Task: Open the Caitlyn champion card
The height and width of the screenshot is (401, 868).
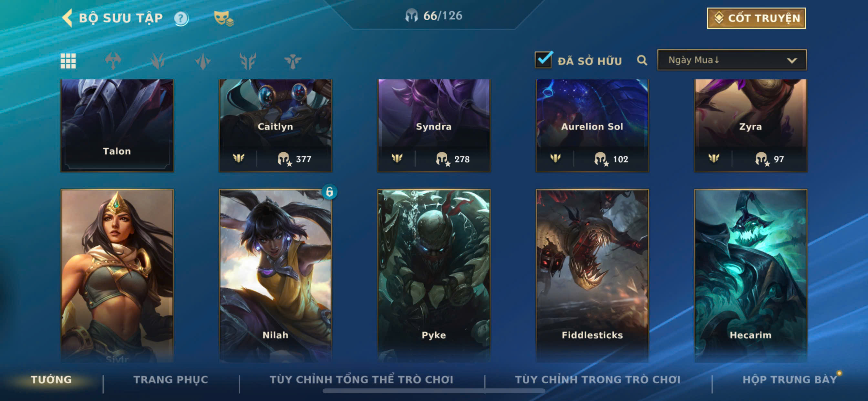Action: [x=275, y=125]
